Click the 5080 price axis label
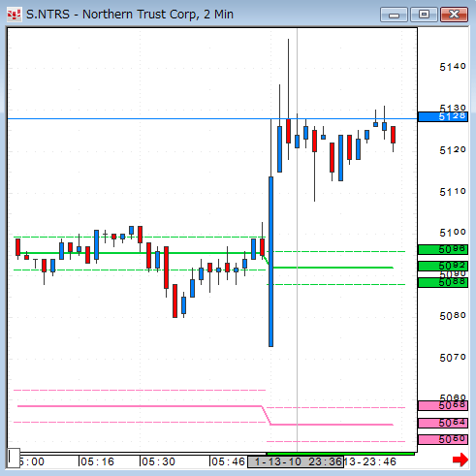Screen dimensions: 476x476 (453, 316)
